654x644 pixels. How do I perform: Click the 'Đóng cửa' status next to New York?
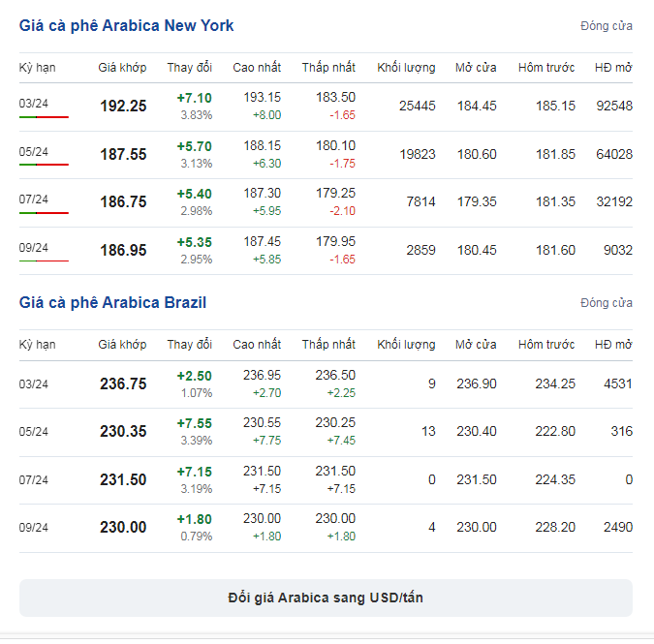pyautogui.click(x=607, y=26)
